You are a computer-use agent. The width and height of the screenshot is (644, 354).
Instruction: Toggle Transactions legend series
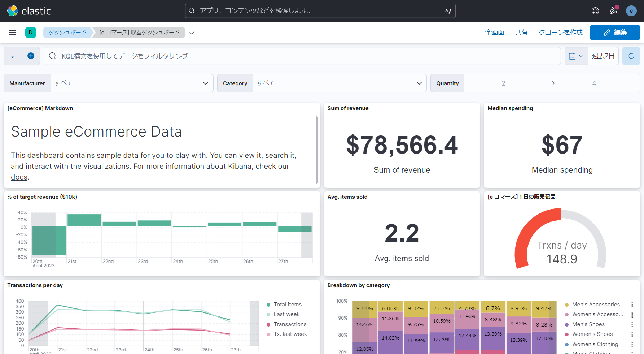tap(290, 324)
